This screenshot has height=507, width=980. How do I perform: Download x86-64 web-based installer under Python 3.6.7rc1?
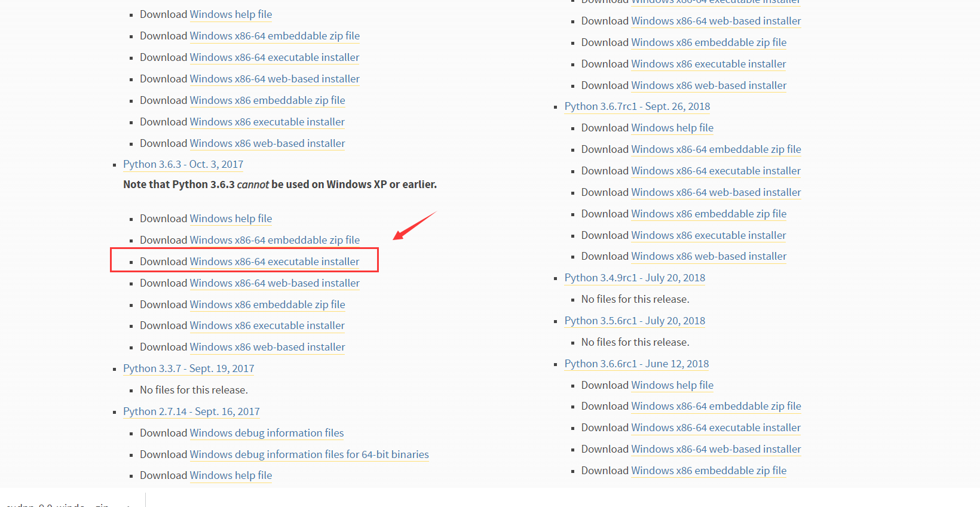click(x=716, y=192)
